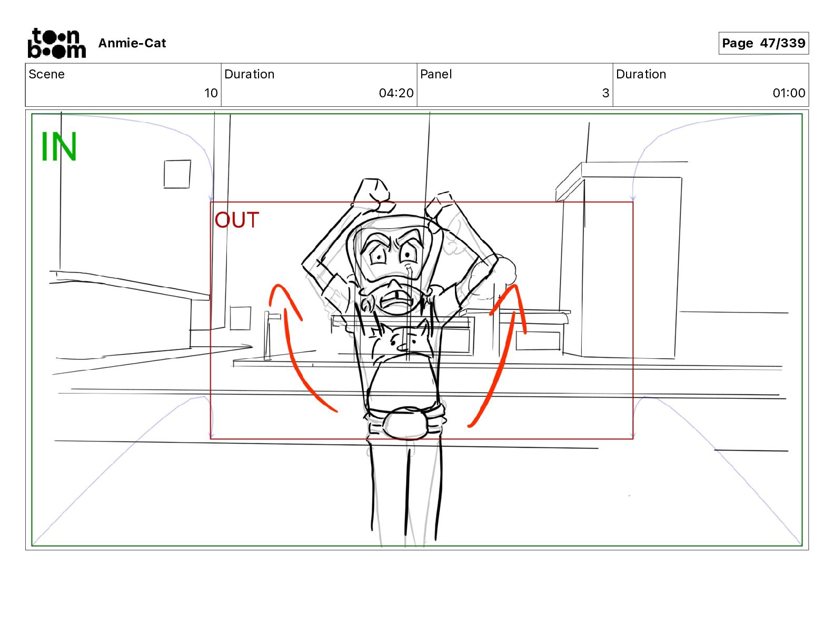This screenshot has width=834, height=644.
Task: Click the red OUT camera label
Action: [237, 220]
